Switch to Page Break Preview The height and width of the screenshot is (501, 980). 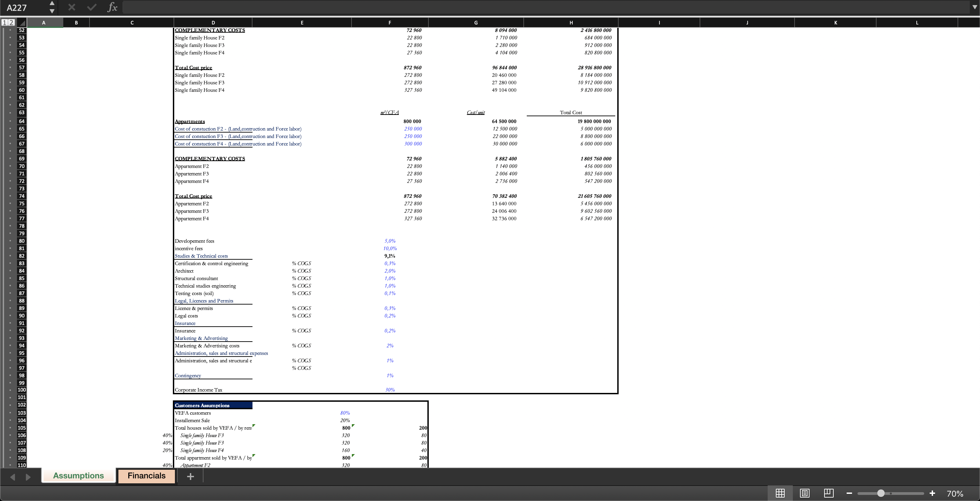[829, 494]
